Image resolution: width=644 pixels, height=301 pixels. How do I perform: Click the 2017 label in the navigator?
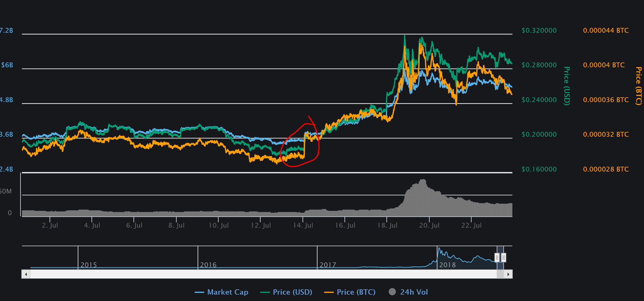click(x=328, y=265)
